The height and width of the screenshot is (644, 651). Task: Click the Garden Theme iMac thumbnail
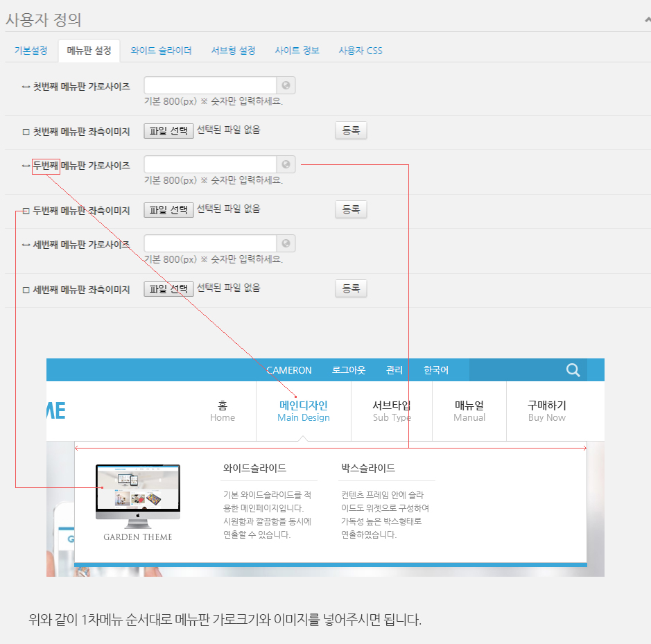[x=138, y=493]
